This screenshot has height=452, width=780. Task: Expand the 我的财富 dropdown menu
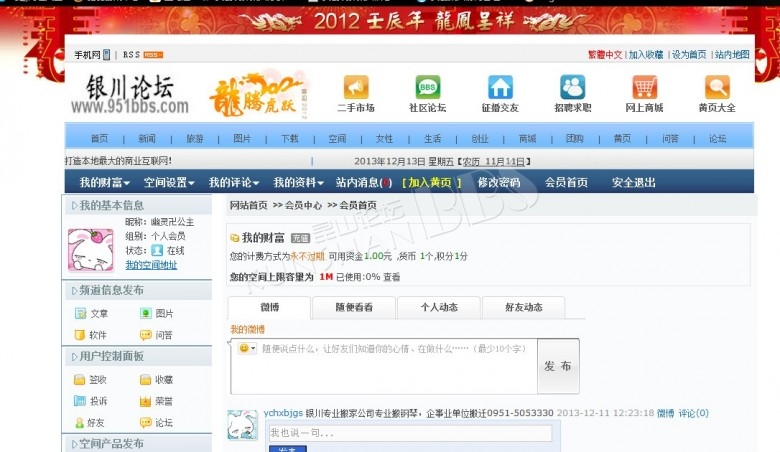tap(104, 182)
